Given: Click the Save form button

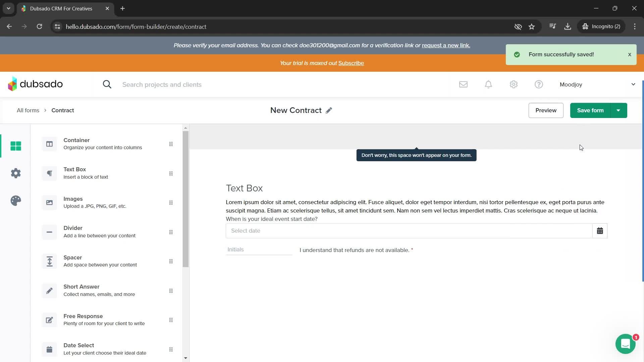Looking at the screenshot, I should point(590,110).
